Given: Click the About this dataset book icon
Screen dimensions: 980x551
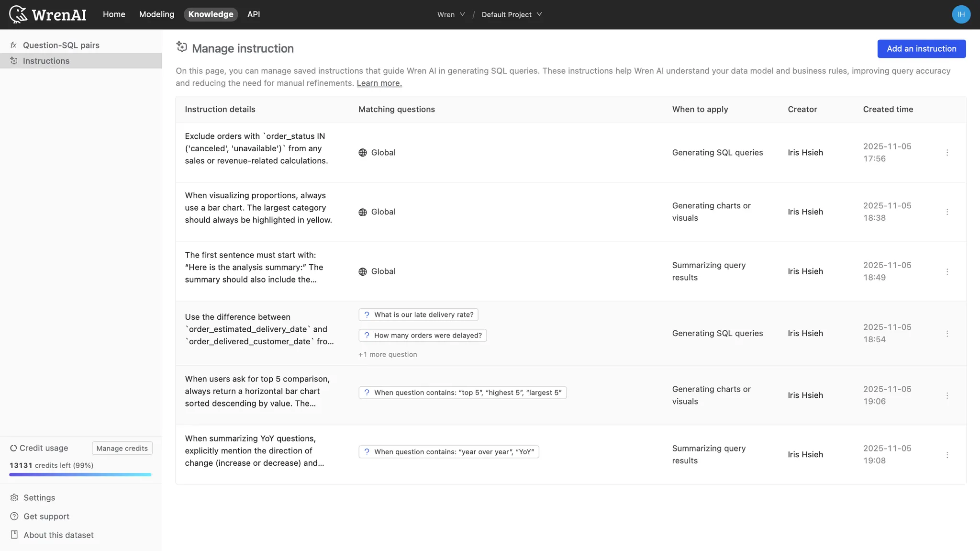Looking at the screenshot, I should click(14, 535).
